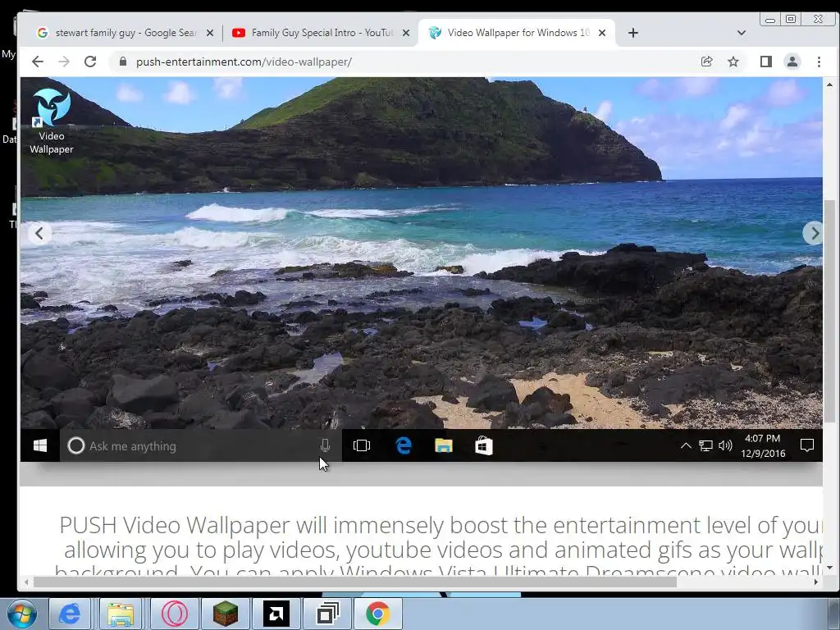840x630 pixels.
Task: Click the Edge icon in the slide taskbar
Action: [x=404, y=445]
